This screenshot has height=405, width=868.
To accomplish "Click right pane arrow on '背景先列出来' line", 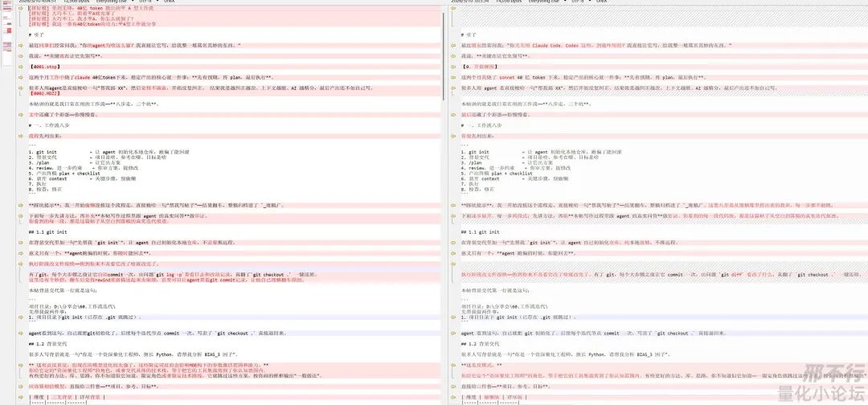I will coord(453,136).
